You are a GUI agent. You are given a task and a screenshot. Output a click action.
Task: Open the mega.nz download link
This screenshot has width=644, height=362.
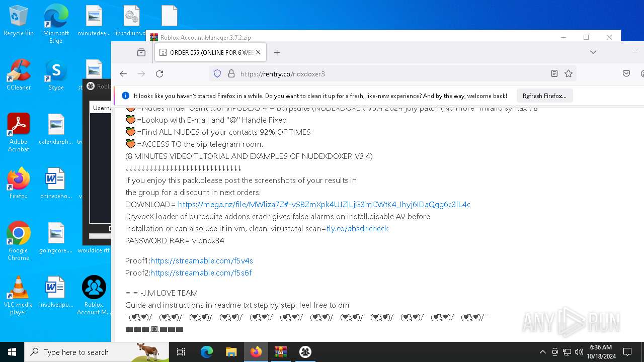point(324,205)
